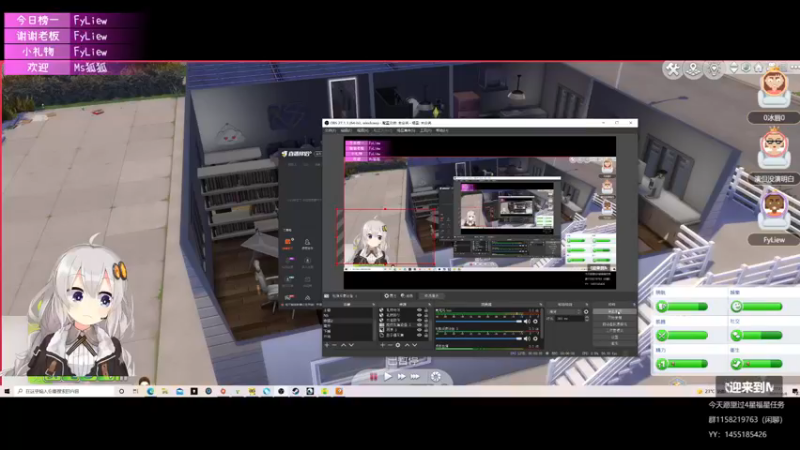Open the 文件 menu in OBS
Image resolution: width=800 pixels, height=450 pixels.
pyautogui.click(x=331, y=131)
